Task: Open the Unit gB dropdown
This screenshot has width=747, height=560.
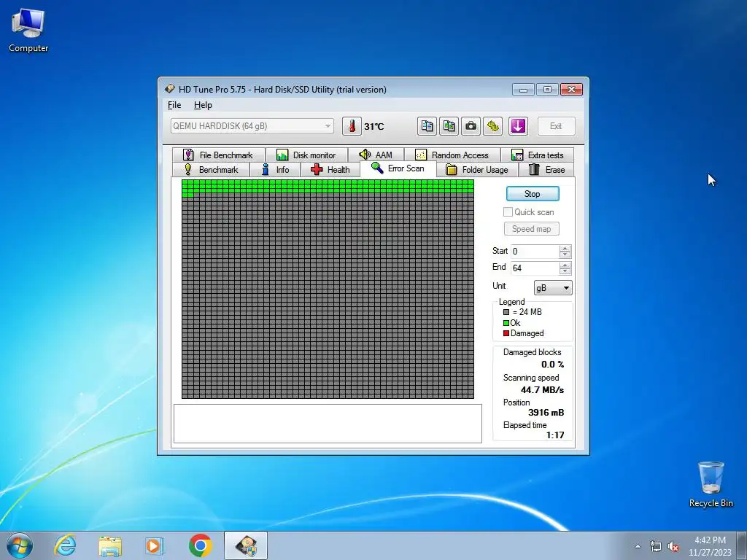Action: pos(553,287)
